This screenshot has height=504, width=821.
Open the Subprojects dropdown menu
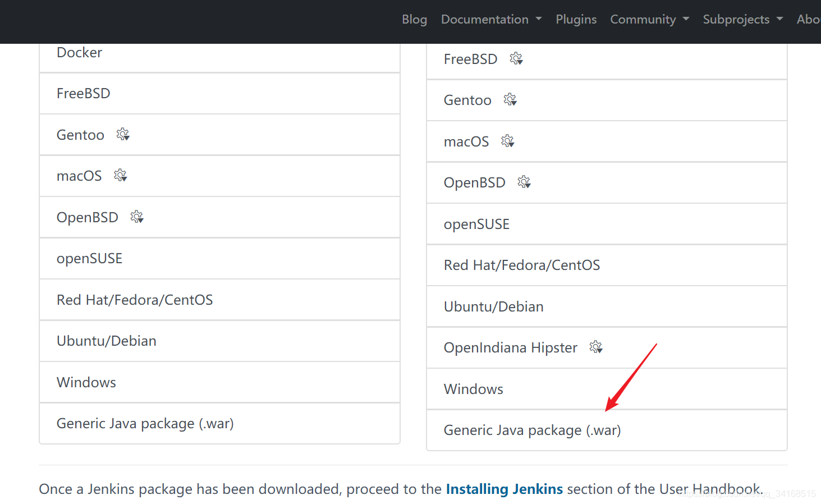pos(742,19)
